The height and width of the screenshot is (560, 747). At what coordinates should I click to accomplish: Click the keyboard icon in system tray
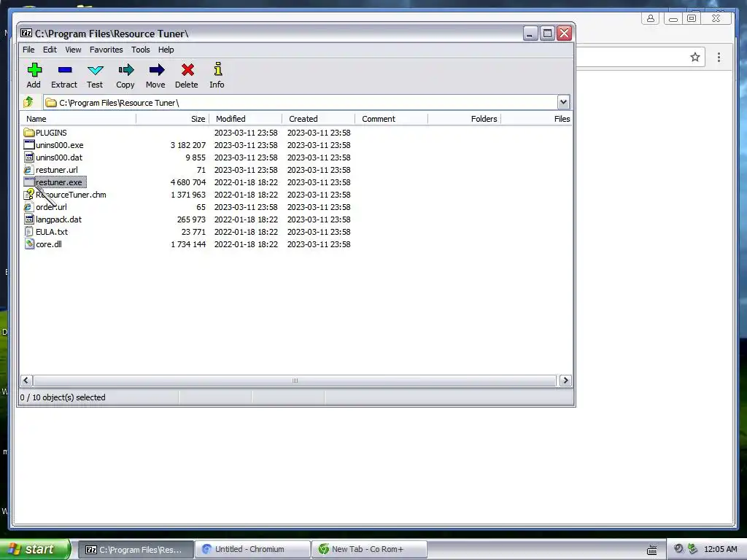pos(651,550)
